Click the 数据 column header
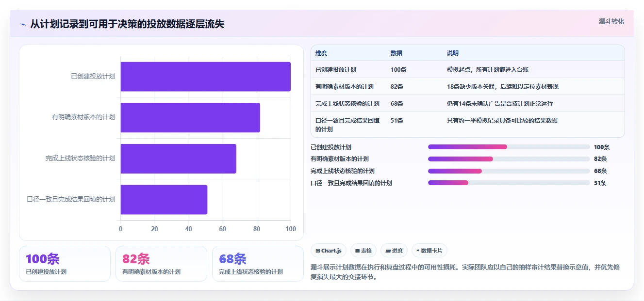Image resolution: width=644 pixels, height=301 pixels. coord(396,53)
